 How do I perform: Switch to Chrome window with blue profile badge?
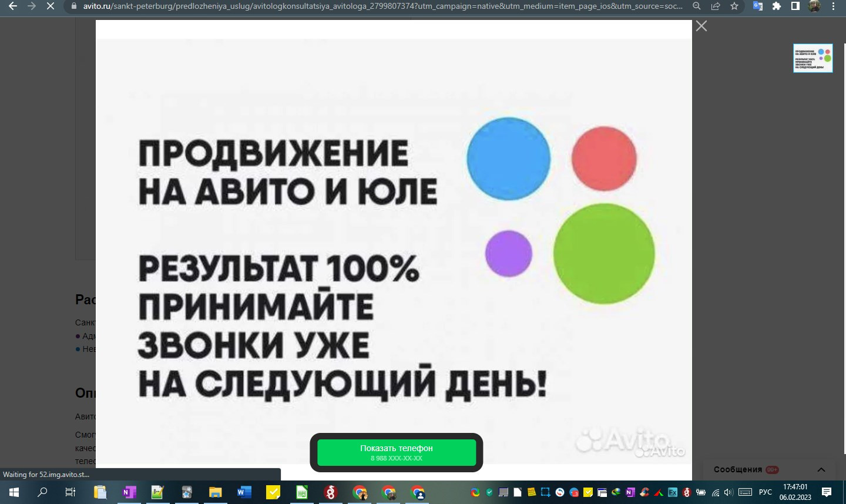click(418, 492)
